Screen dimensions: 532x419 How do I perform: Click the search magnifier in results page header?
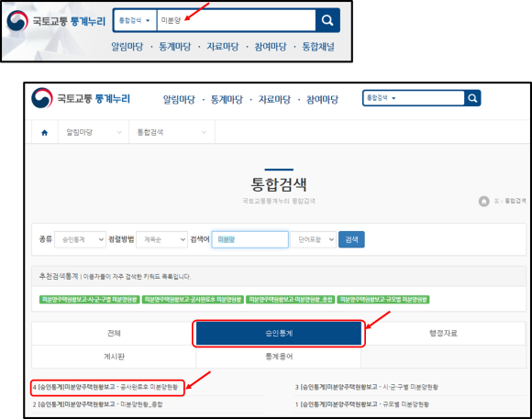(472, 98)
